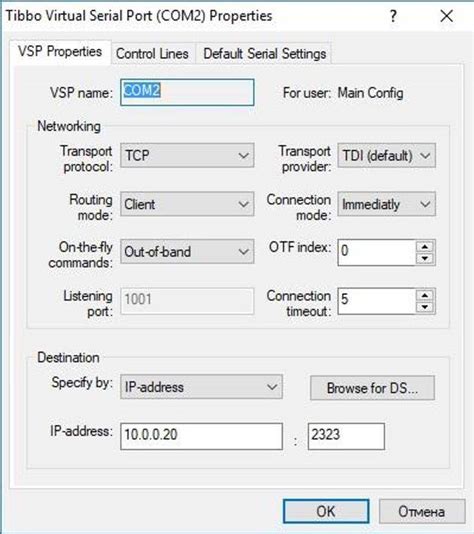The height and width of the screenshot is (534, 474).
Task: Switch to the Control Lines tab
Action: tap(153, 53)
